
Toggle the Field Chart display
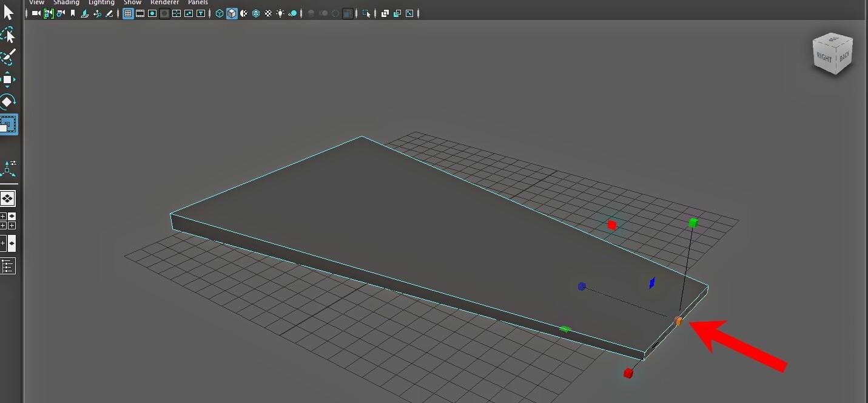click(177, 13)
